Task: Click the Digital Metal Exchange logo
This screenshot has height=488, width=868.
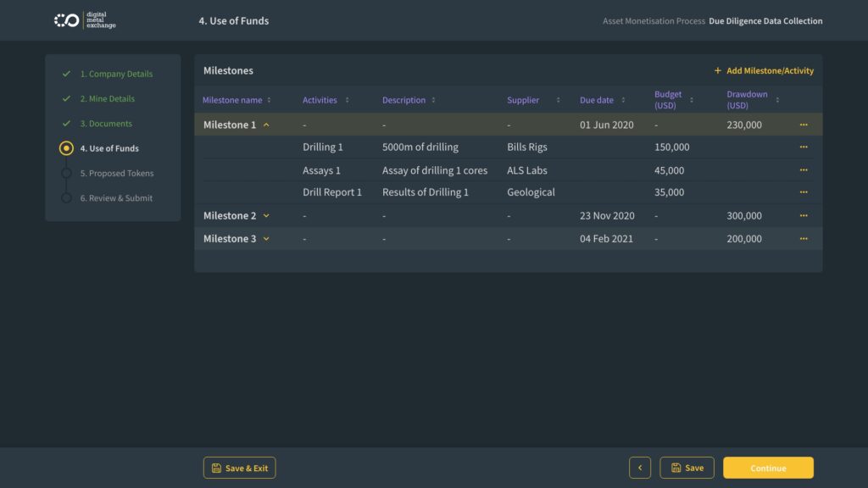Action: (x=85, y=20)
